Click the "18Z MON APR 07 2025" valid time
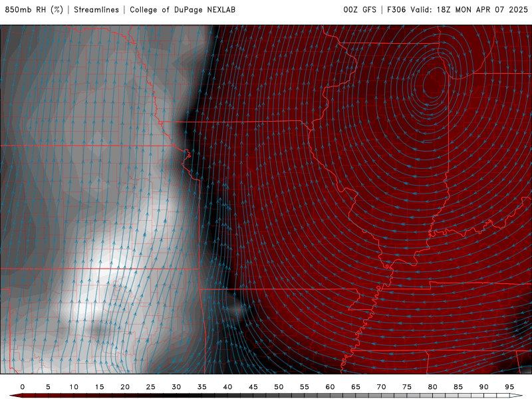Viewport: 532px width, 399px height. [x=482, y=9]
